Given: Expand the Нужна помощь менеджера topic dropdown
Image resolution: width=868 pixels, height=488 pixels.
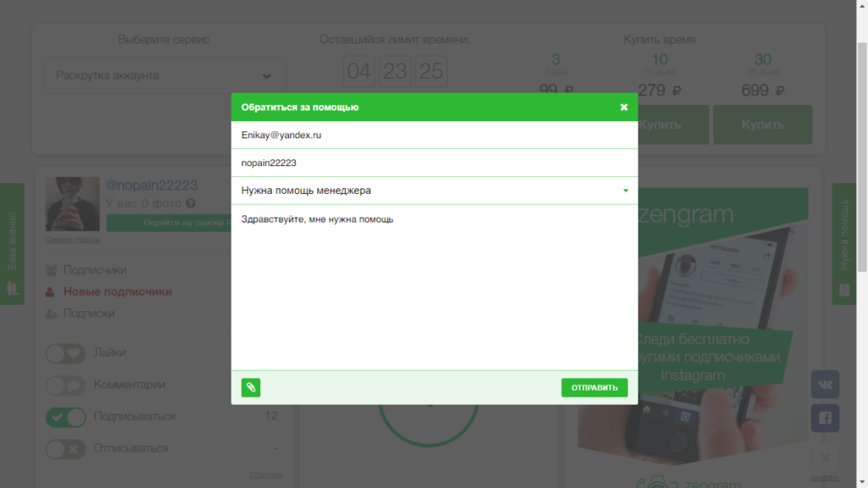Looking at the screenshot, I should (435, 191).
